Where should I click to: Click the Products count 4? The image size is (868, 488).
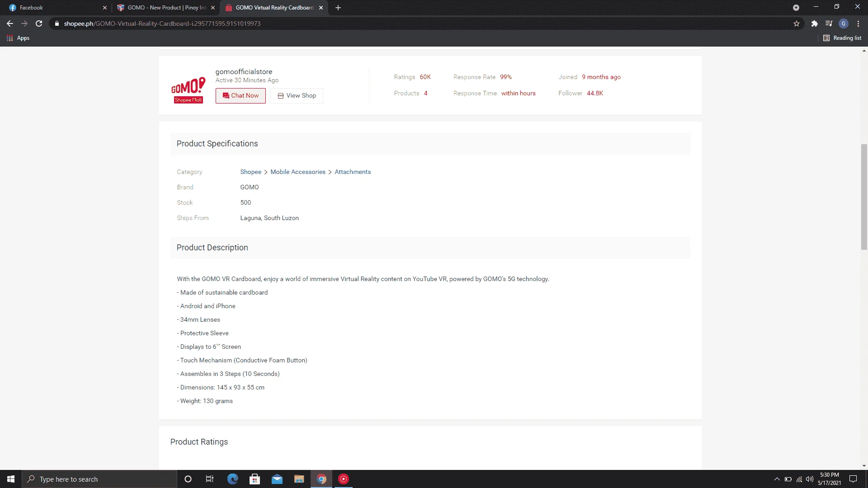click(425, 93)
